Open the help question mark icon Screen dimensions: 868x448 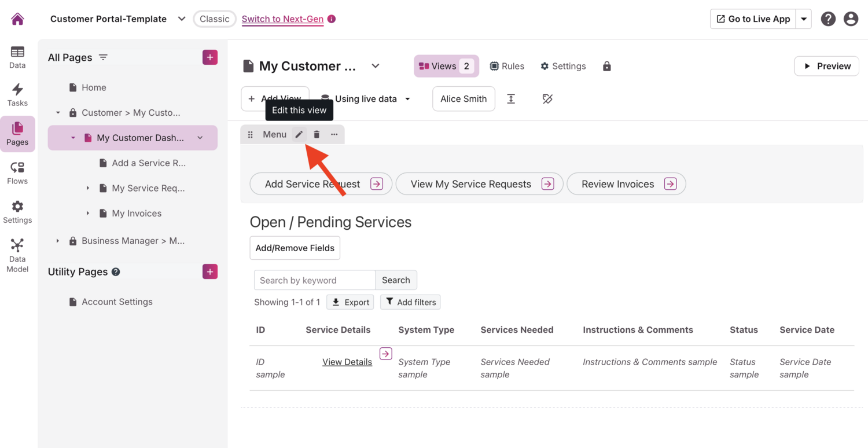pyautogui.click(x=828, y=19)
